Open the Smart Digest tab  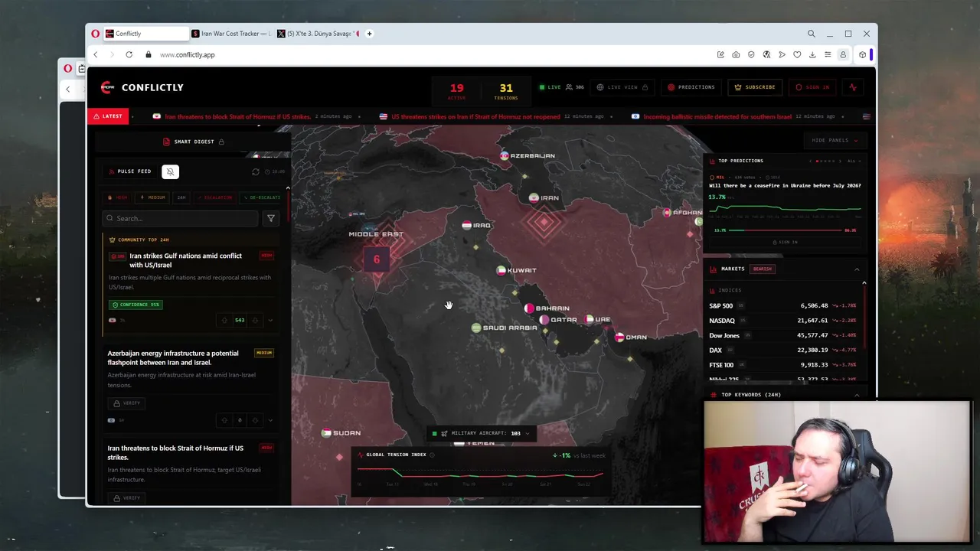pyautogui.click(x=194, y=142)
